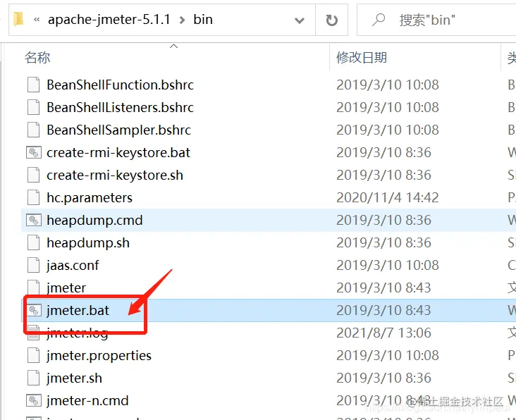Viewport: 516px width, 420px height.
Task: Select the file named hc.parameters
Action: [90, 197]
